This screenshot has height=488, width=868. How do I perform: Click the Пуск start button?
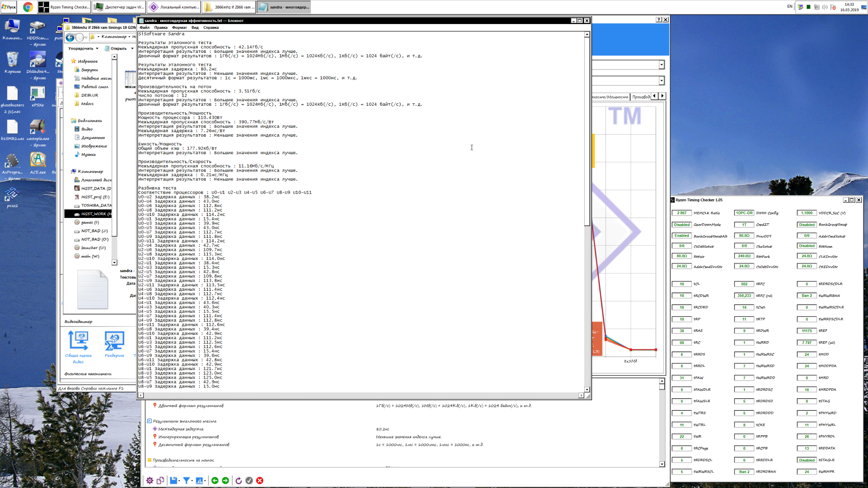point(9,7)
